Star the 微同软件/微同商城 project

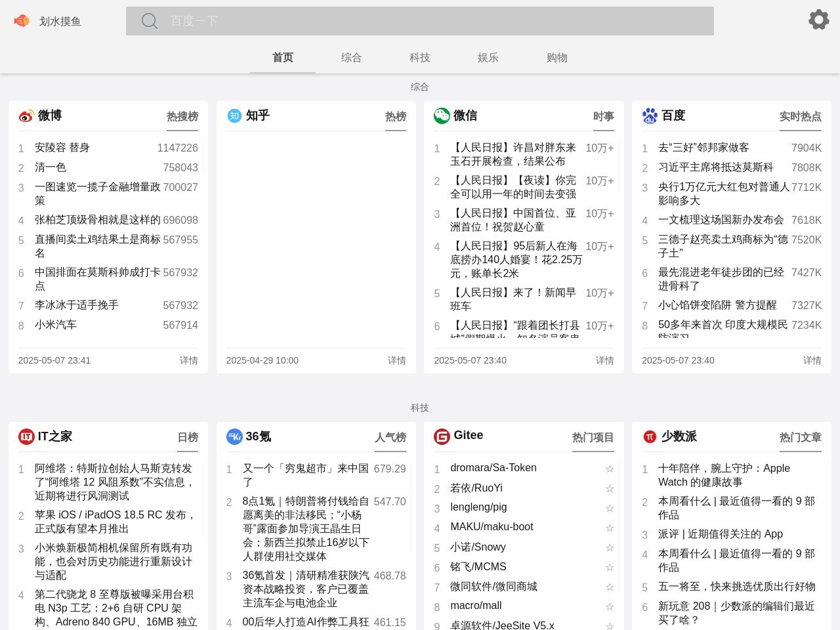click(610, 587)
